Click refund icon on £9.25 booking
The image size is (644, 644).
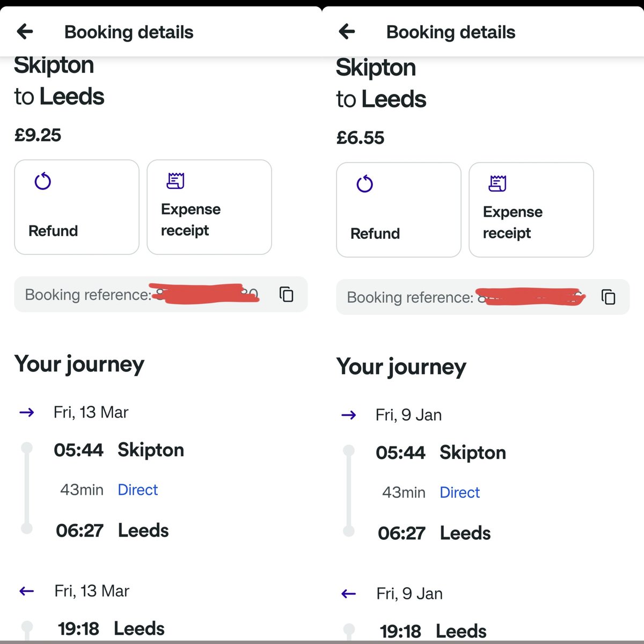43,181
